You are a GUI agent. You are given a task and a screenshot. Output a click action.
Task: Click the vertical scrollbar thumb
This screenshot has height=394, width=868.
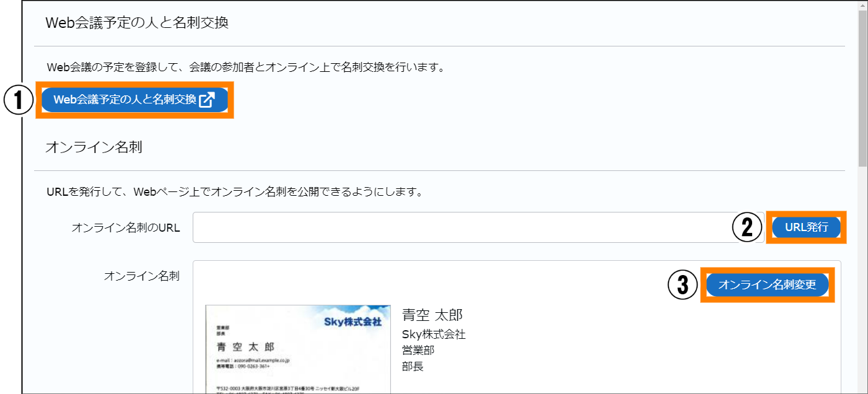862,87
